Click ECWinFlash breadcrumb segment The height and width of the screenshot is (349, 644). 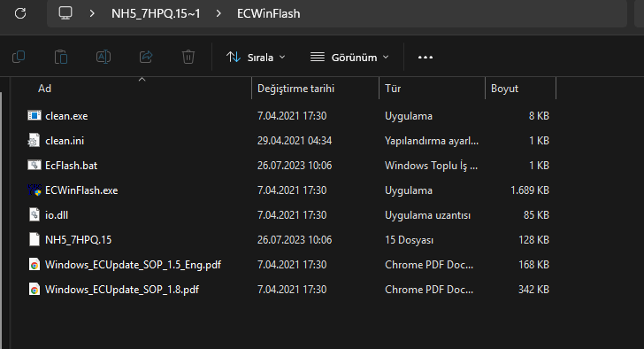pyautogui.click(x=268, y=13)
